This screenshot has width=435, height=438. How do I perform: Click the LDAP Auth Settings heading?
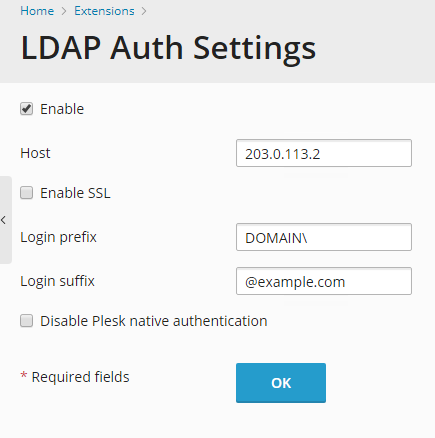168,49
